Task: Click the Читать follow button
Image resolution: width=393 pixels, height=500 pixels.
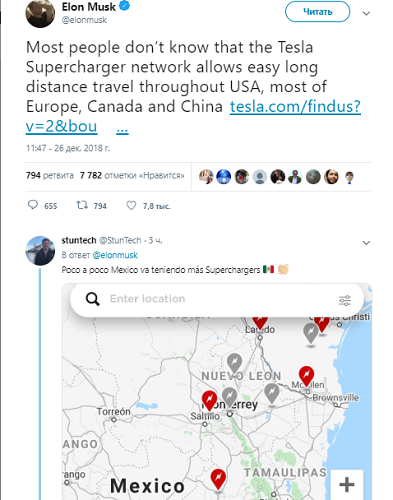Action: tap(317, 12)
